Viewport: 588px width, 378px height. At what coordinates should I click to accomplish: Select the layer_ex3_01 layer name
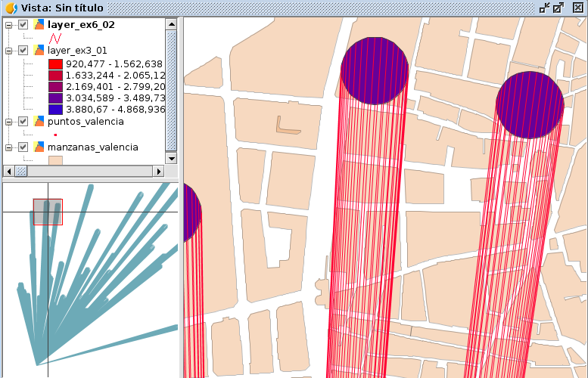[x=76, y=51]
